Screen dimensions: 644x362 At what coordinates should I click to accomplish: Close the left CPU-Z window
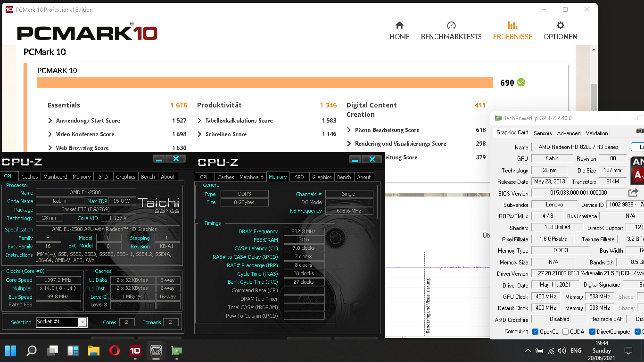pos(176,159)
